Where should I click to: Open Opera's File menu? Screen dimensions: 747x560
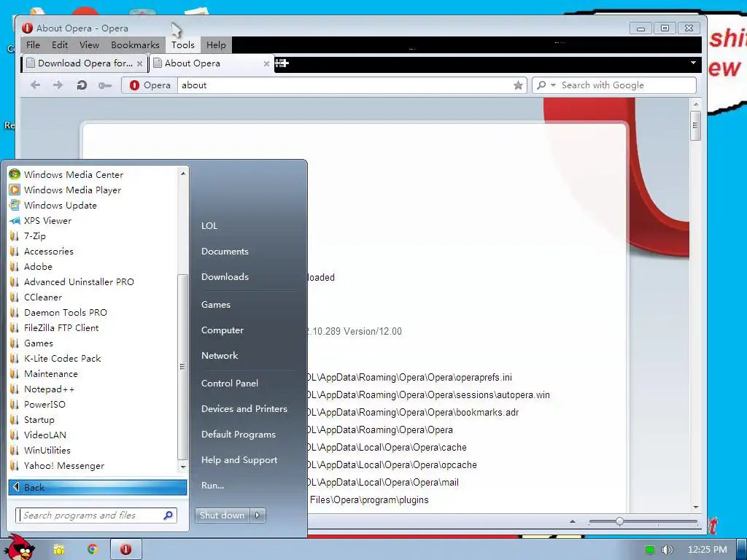pyautogui.click(x=33, y=44)
